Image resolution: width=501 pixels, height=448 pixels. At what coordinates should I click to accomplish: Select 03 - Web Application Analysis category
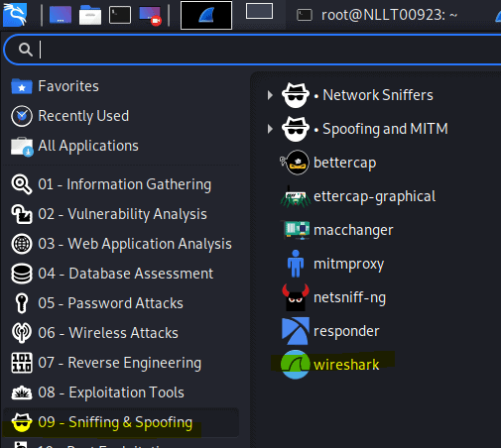pos(135,244)
